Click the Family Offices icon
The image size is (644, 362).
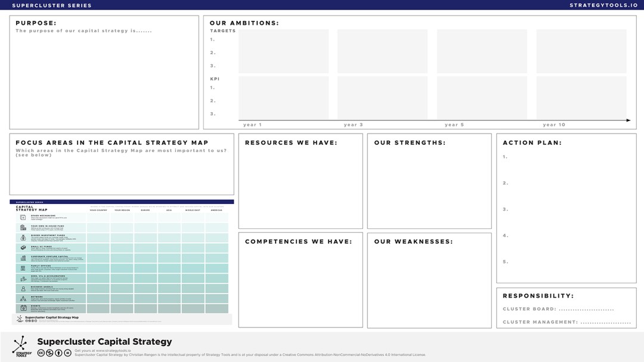click(23, 268)
